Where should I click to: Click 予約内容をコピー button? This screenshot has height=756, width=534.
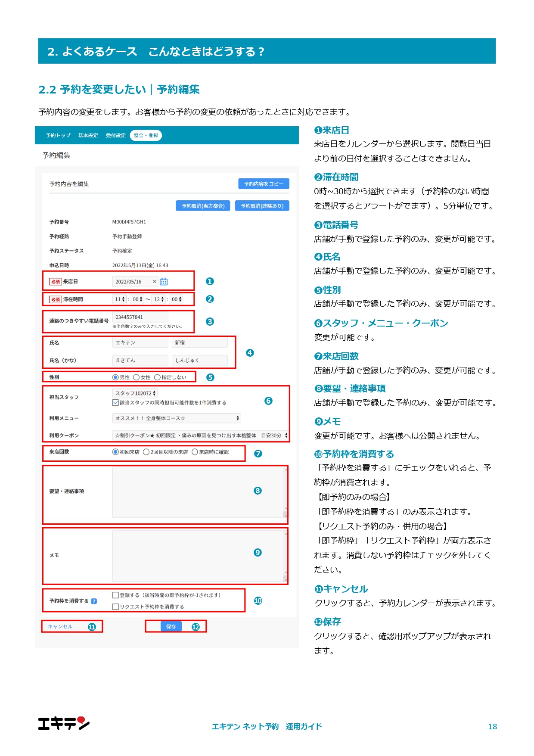click(264, 184)
